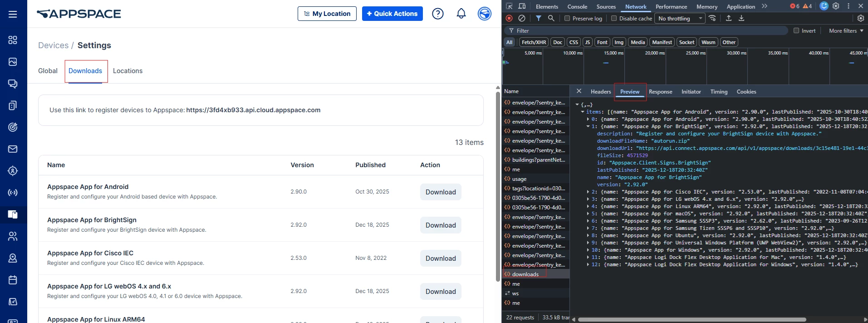The image size is (868, 323).
Task: Tick the Invert filter checkbox
Action: click(x=796, y=30)
